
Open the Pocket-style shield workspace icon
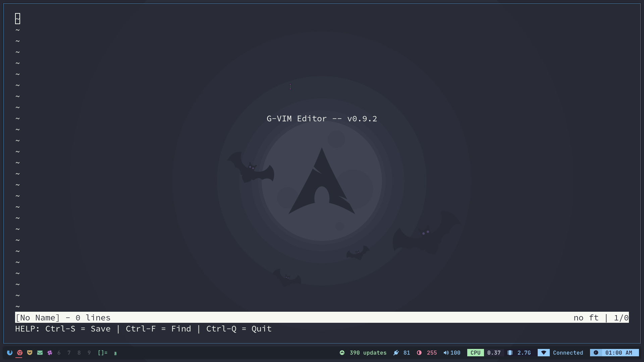[x=30, y=353]
